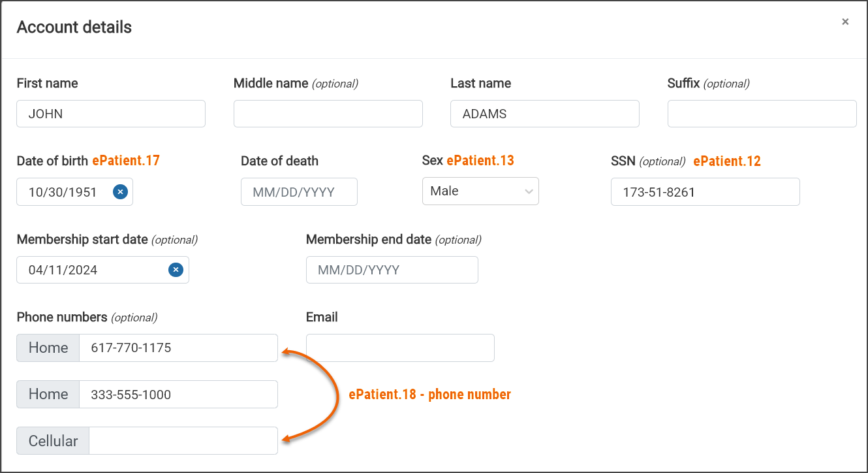Click the Membership end date field
Screen dimensions: 868x473
click(392, 270)
